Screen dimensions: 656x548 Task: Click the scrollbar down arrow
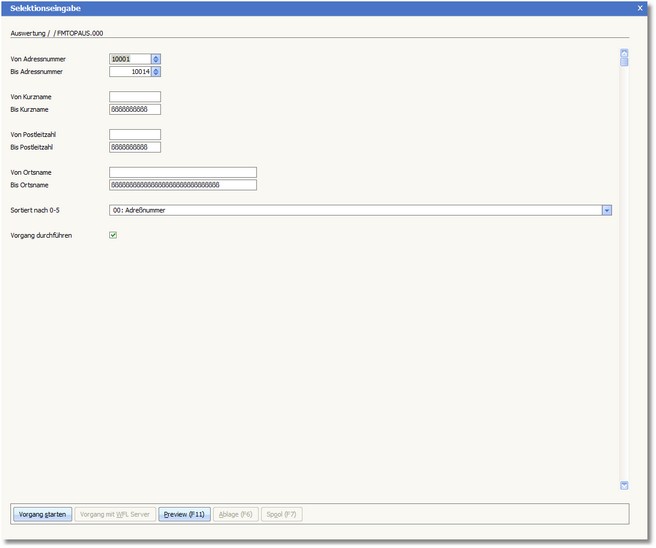(x=624, y=485)
